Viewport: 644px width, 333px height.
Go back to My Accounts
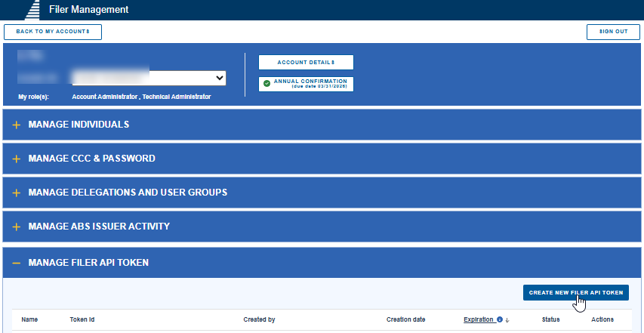[53, 32]
